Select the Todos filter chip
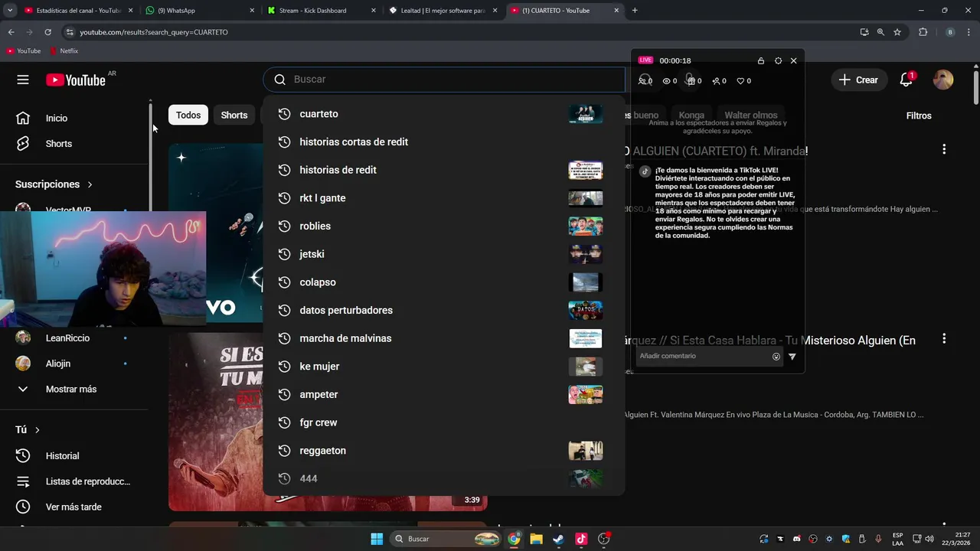This screenshot has width=980, height=551. [x=188, y=115]
